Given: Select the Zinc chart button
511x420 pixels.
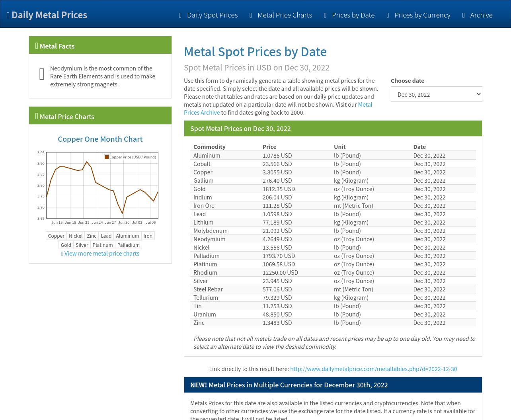Looking at the screenshot, I should pyautogui.click(x=92, y=236).
